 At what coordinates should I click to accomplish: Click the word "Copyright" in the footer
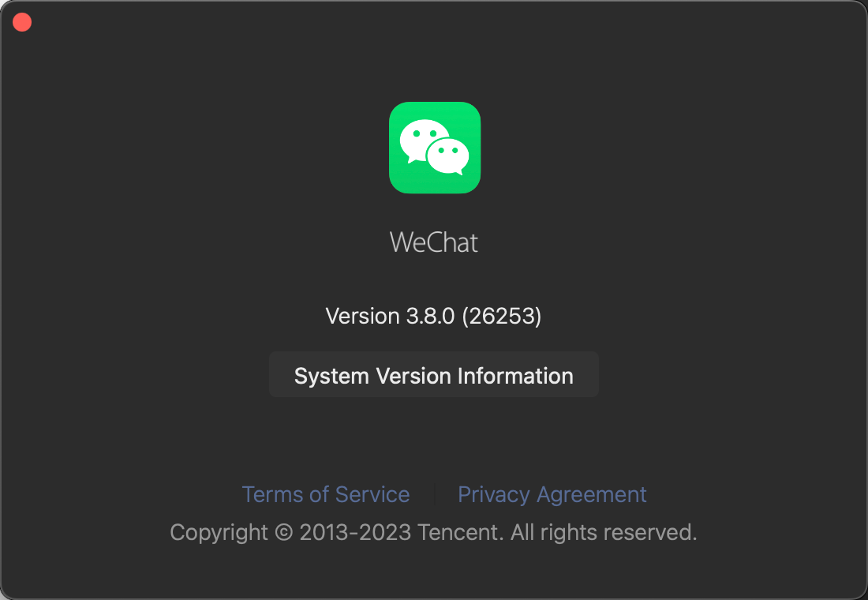point(219,533)
